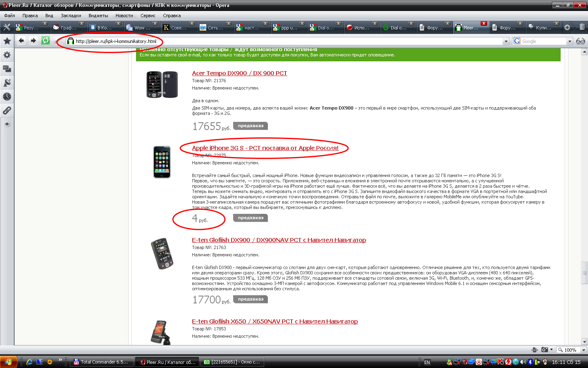Viewport: 588px width, 368px height.
Task: Open the 100% zoom dropdown
Action: click(584, 350)
